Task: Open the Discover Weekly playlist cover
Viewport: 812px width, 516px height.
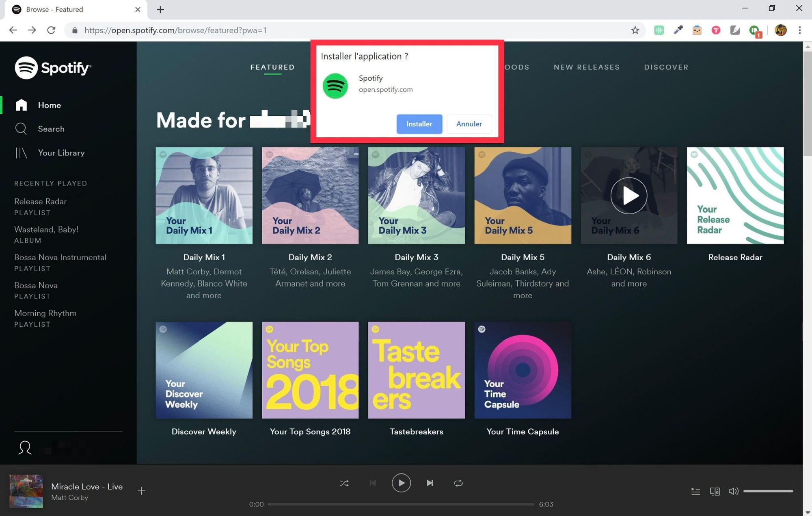Action: click(x=204, y=370)
